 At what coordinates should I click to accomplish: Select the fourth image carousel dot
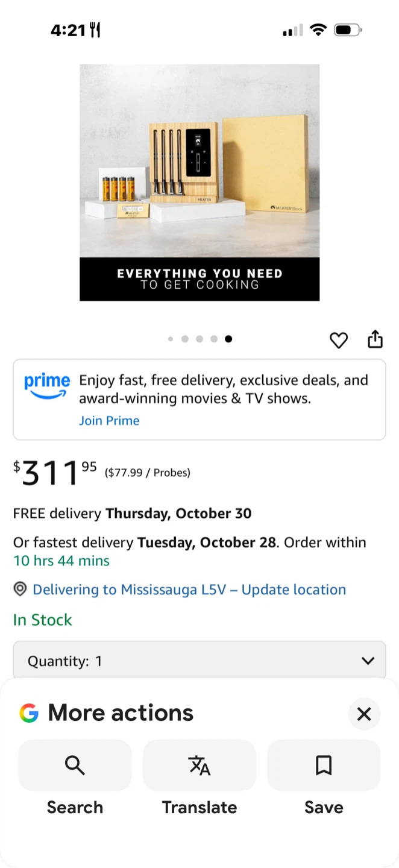(214, 339)
